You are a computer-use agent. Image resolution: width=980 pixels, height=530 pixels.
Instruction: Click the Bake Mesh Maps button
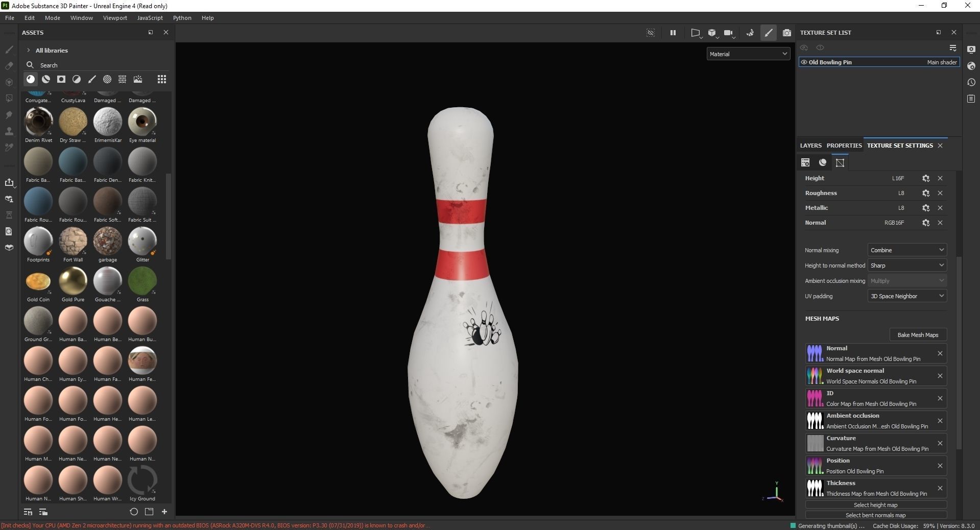(918, 334)
